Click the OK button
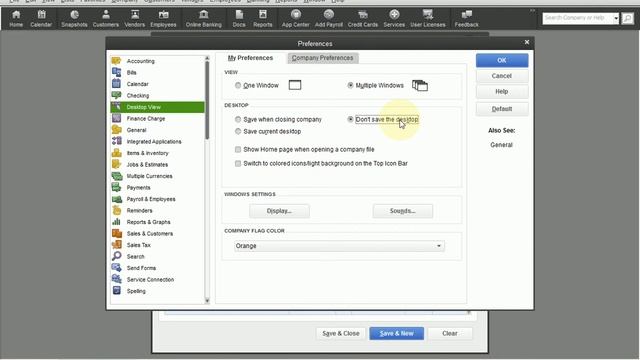The width and height of the screenshot is (640, 360). (x=502, y=60)
